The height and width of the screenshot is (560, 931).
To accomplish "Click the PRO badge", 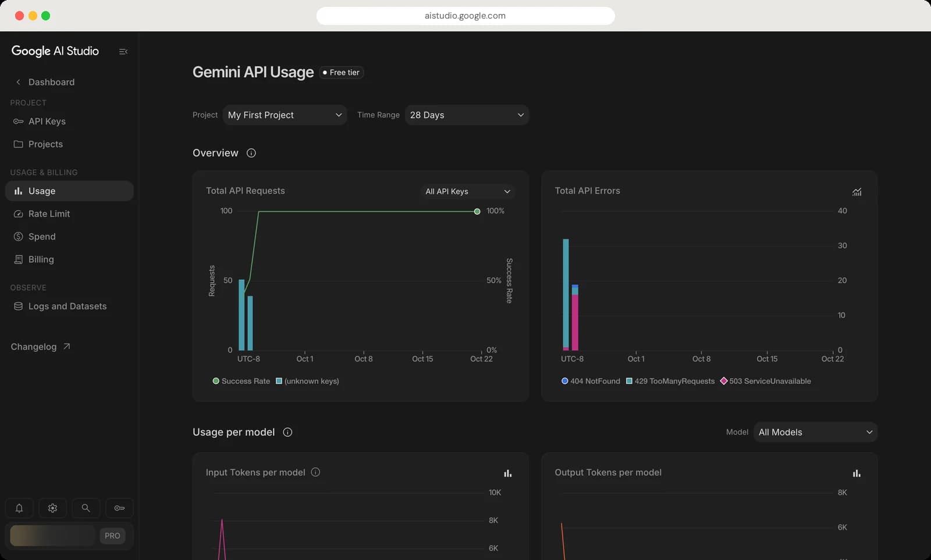I will [112, 536].
